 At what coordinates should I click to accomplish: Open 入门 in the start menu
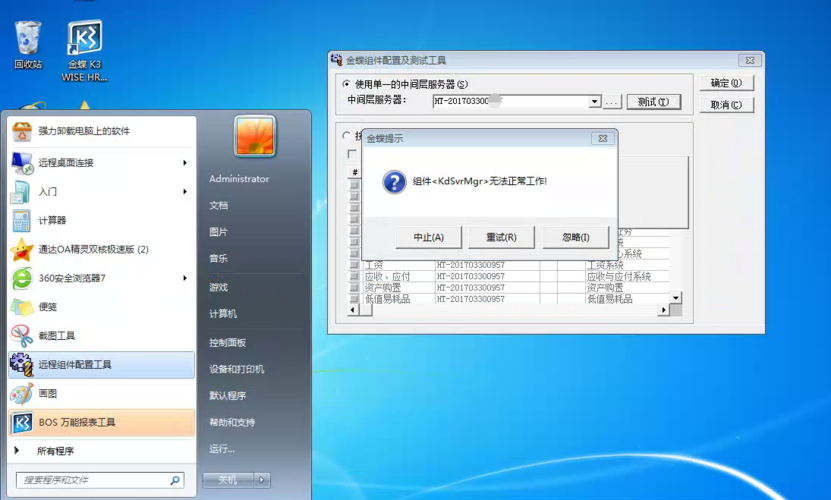[102, 191]
